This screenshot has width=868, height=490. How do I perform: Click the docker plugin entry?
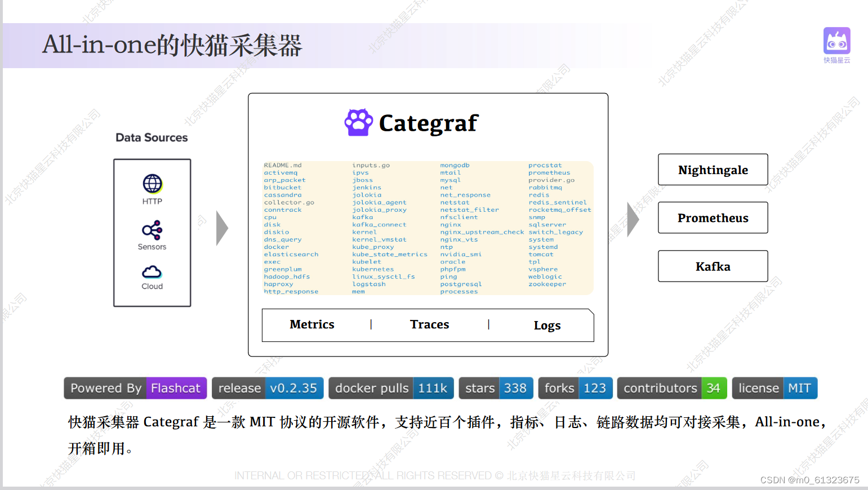click(277, 247)
